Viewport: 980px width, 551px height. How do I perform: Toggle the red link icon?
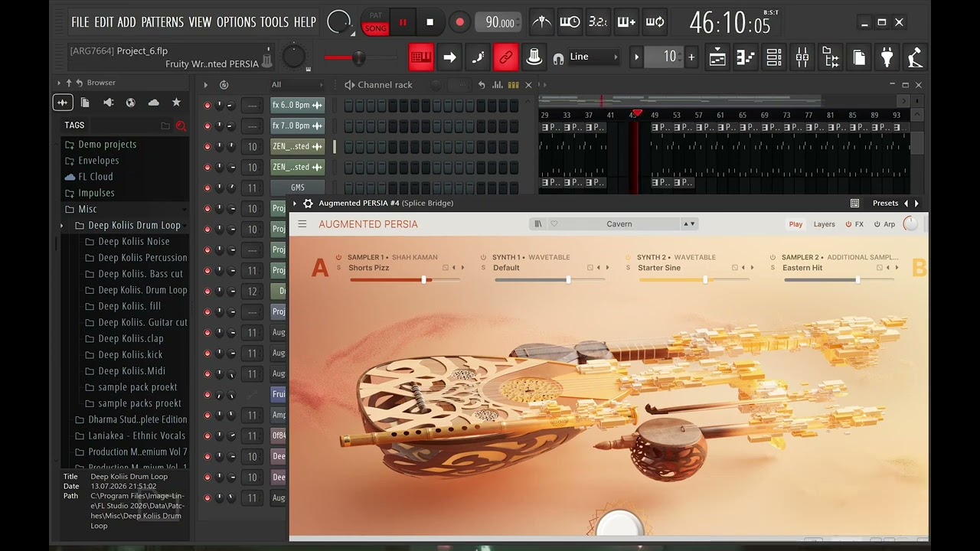[505, 57]
